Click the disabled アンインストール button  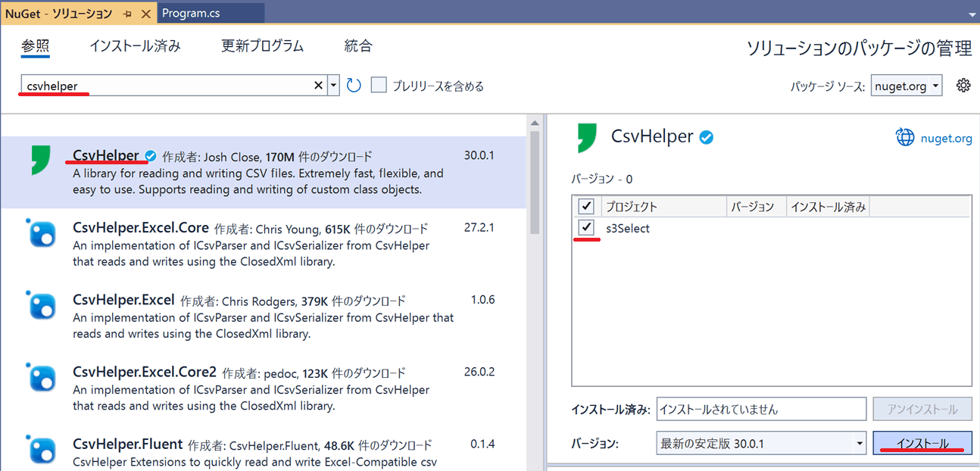pyautogui.click(x=922, y=409)
